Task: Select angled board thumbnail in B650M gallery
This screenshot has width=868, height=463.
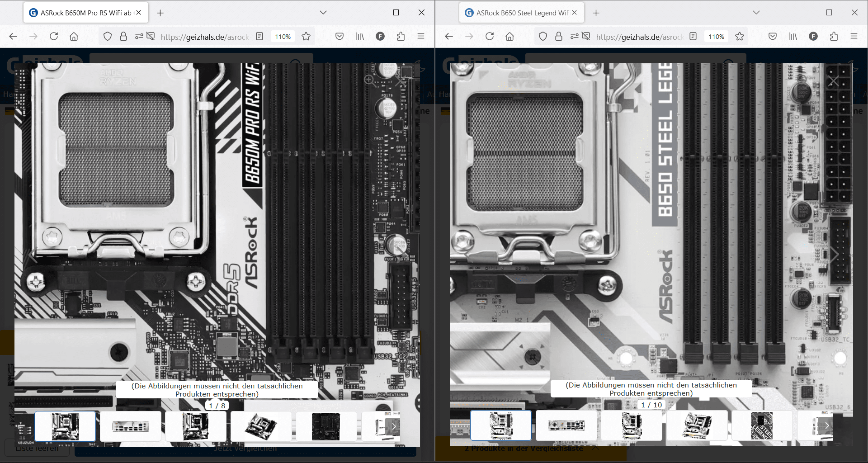Action: tap(261, 426)
